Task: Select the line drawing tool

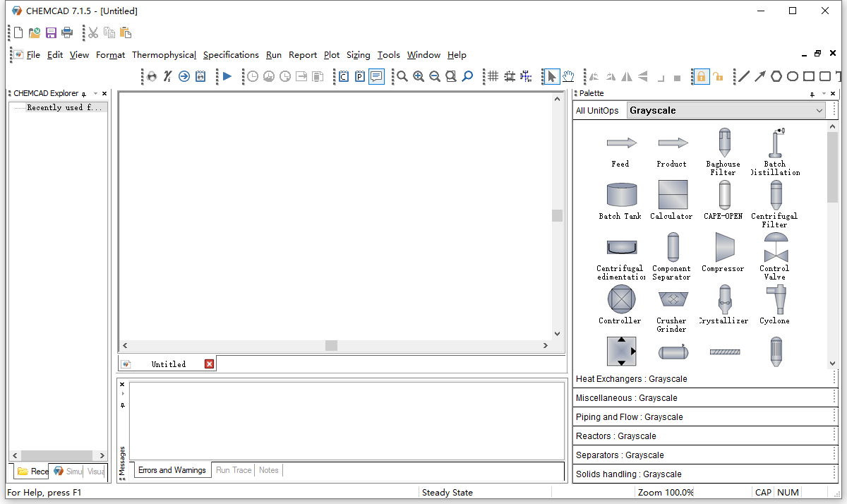Action: click(743, 76)
